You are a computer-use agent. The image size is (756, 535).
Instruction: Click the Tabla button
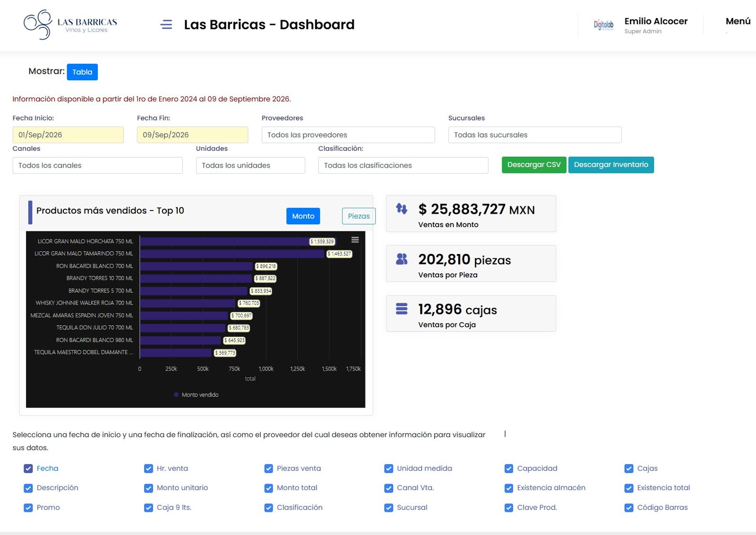pos(82,72)
